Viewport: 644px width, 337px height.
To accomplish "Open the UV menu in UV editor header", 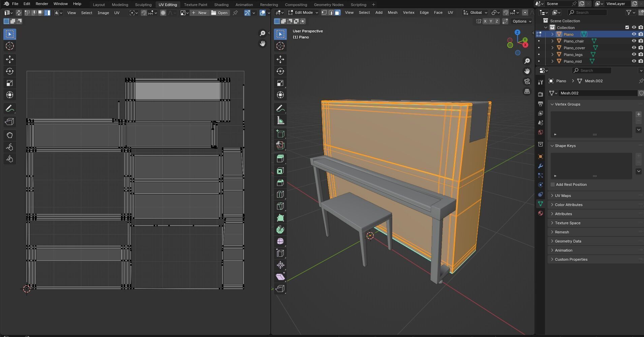I will coord(117,13).
